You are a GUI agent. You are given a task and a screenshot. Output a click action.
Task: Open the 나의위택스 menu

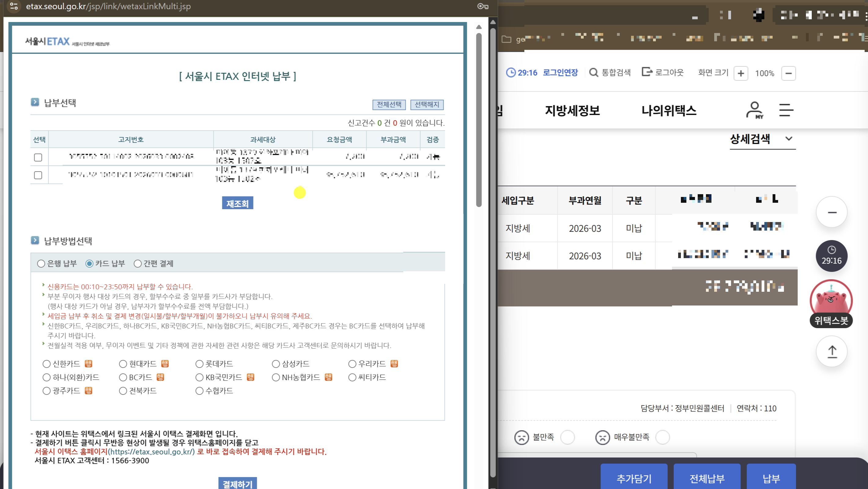point(669,110)
